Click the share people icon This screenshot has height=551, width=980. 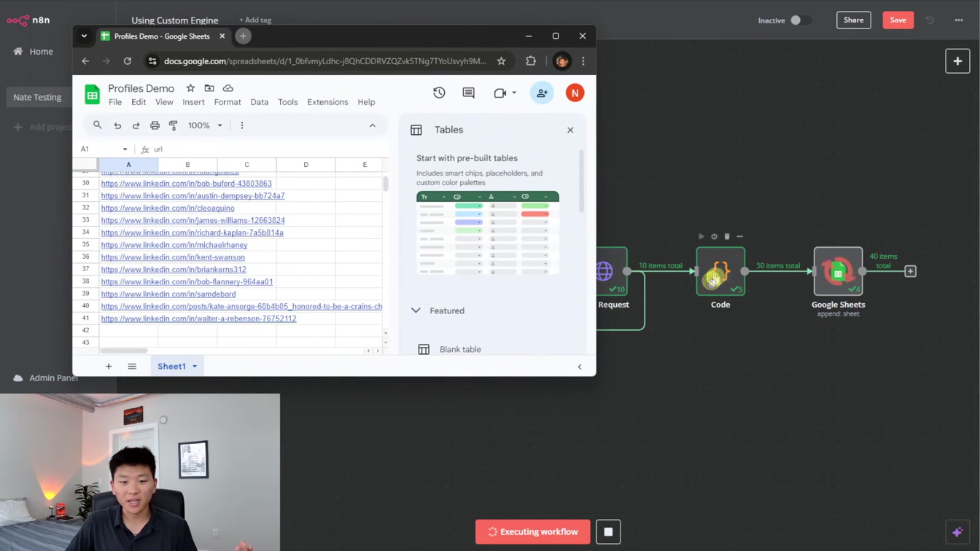(x=542, y=93)
